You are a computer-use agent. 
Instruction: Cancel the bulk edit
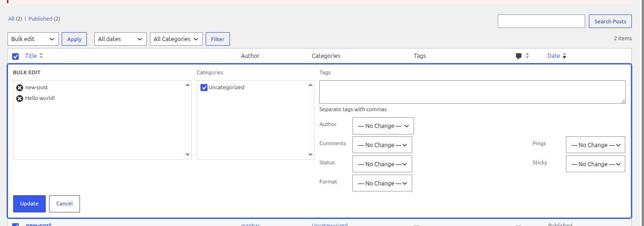[64, 204]
